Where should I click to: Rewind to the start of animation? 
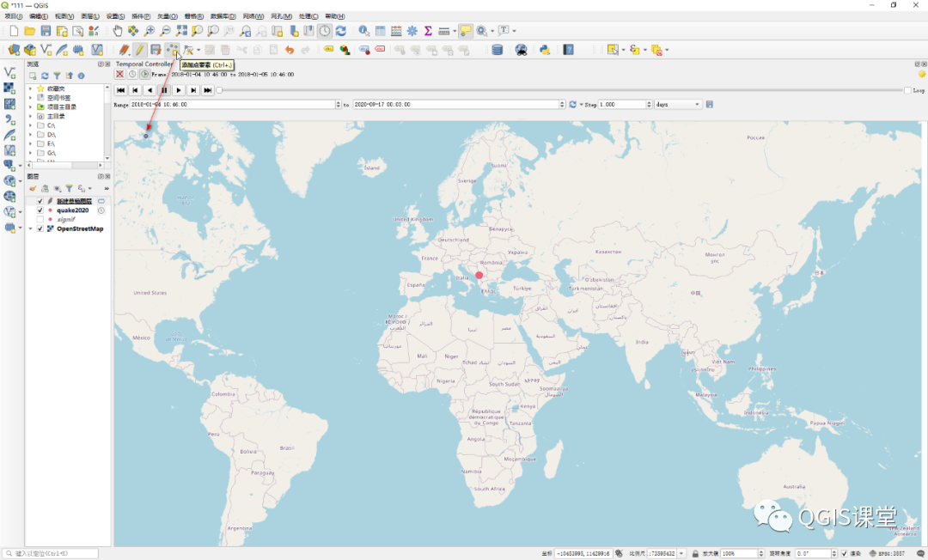pyautogui.click(x=121, y=90)
